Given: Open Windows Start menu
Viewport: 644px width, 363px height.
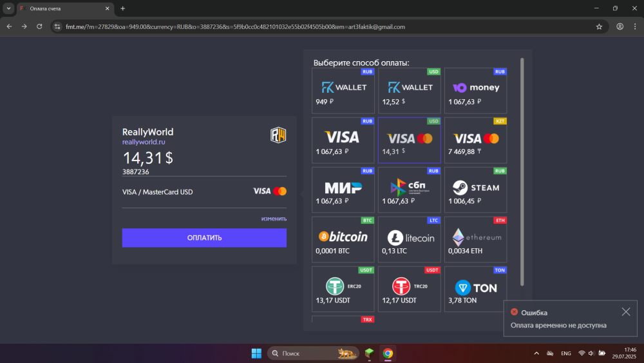Looking at the screenshot, I should pos(256,353).
